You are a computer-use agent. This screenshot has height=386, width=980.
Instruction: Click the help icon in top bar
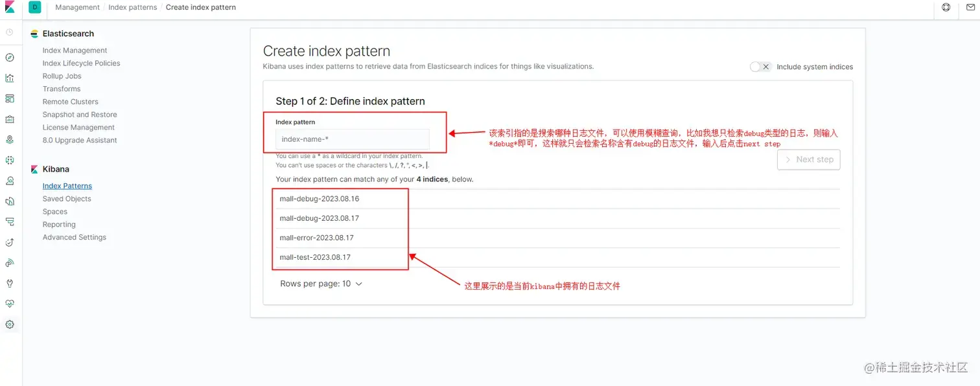click(x=946, y=7)
